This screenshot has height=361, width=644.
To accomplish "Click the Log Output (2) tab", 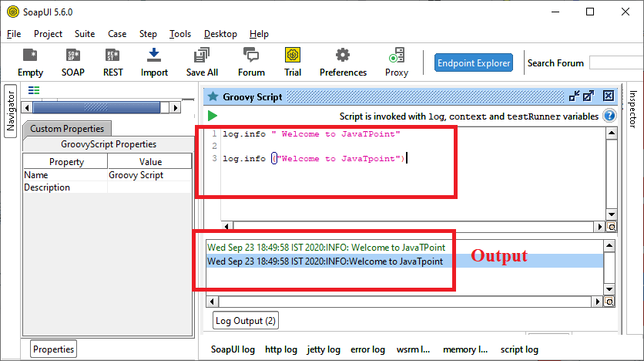I will pos(246,321).
